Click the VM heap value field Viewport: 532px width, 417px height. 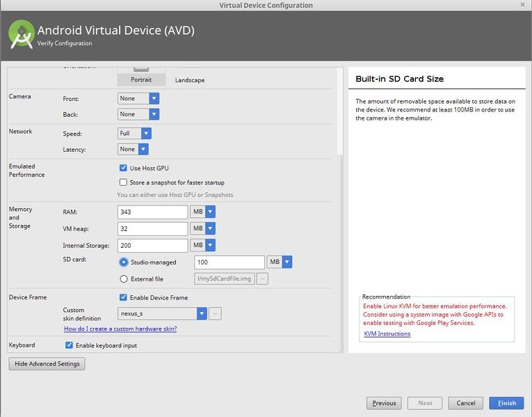tap(153, 228)
